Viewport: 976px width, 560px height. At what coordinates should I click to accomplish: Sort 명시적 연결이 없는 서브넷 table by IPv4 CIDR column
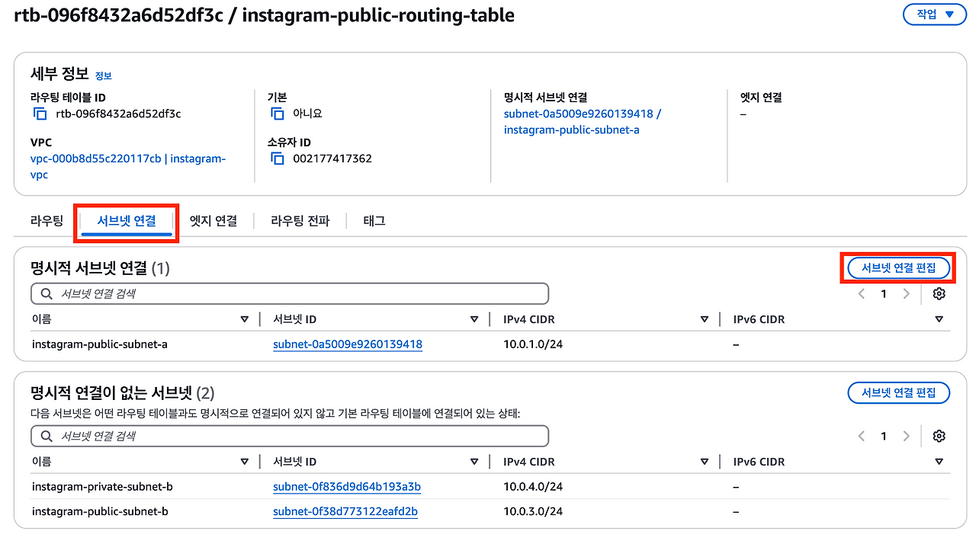(705, 462)
